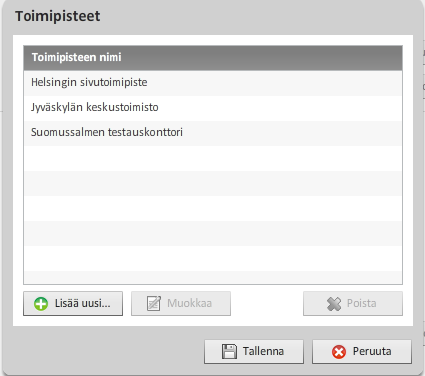Image resolution: width=425 pixels, height=376 pixels.
Task: Click the floppy disk save icon
Action: point(229,351)
